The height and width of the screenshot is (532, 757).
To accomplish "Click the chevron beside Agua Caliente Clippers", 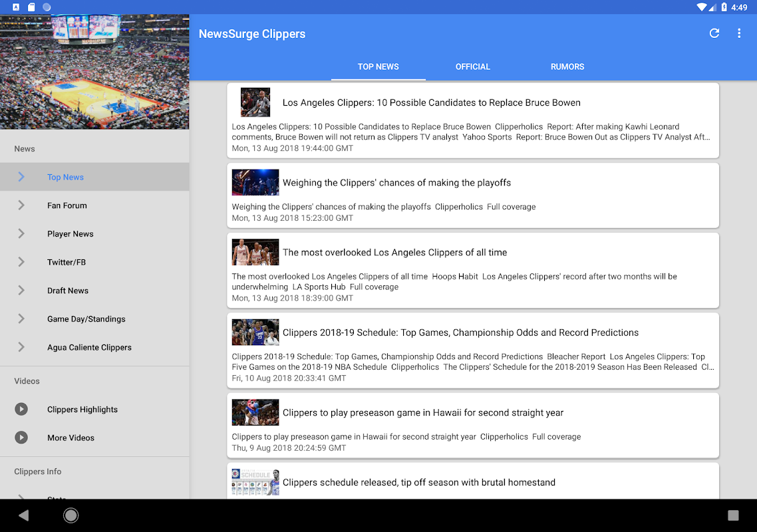I will click(21, 347).
